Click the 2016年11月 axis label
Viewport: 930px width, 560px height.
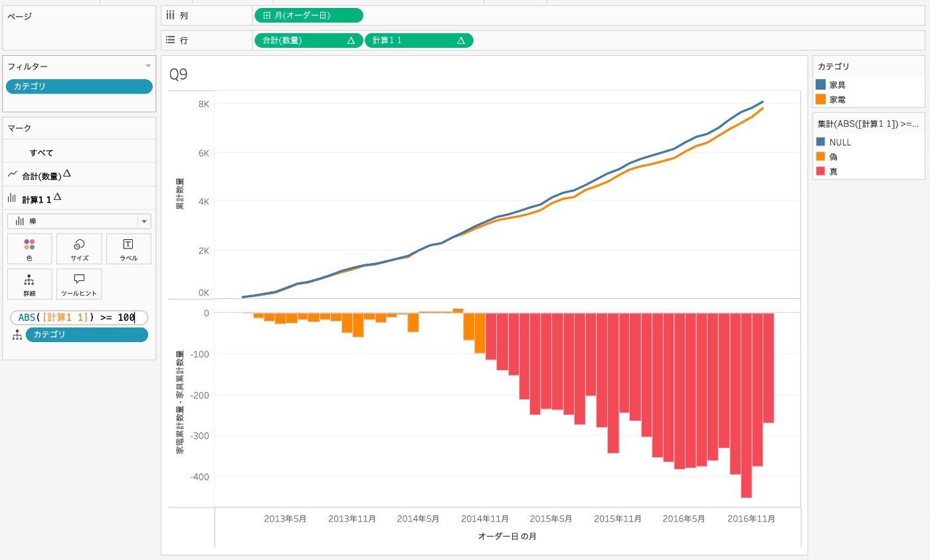[x=751, y=519]
